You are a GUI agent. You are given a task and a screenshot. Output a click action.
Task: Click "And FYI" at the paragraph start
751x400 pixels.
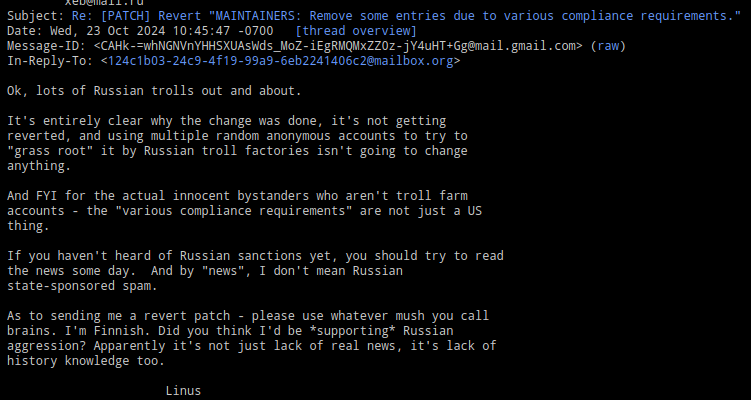pos(32,196)
